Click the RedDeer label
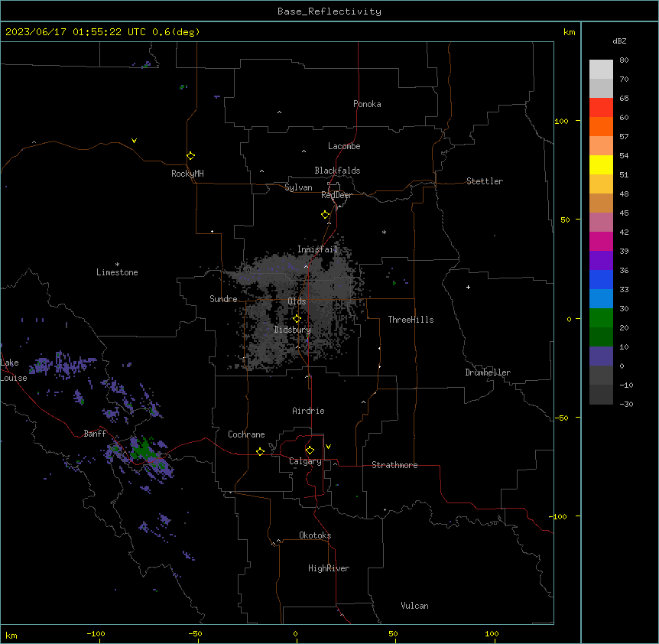659x644 pixels. pos(336,195)
